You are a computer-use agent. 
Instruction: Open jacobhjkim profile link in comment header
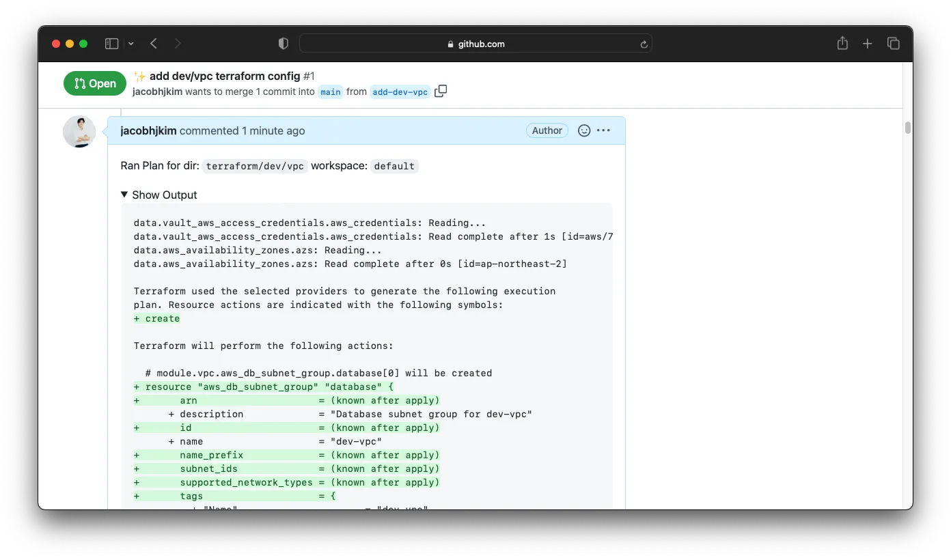click(148, 130)
